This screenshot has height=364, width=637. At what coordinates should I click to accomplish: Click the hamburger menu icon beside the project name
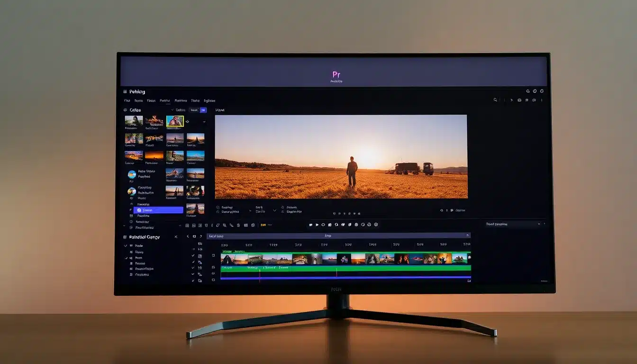[x=125, y=91]
